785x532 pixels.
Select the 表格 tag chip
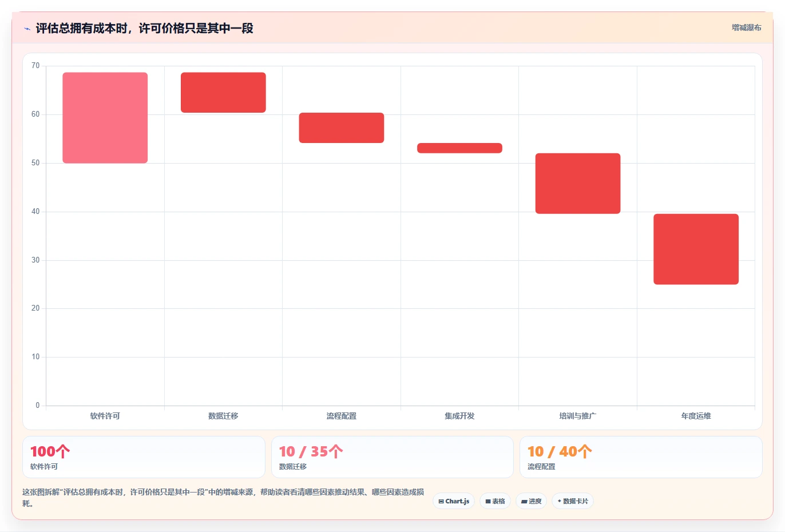click(495, 501)
